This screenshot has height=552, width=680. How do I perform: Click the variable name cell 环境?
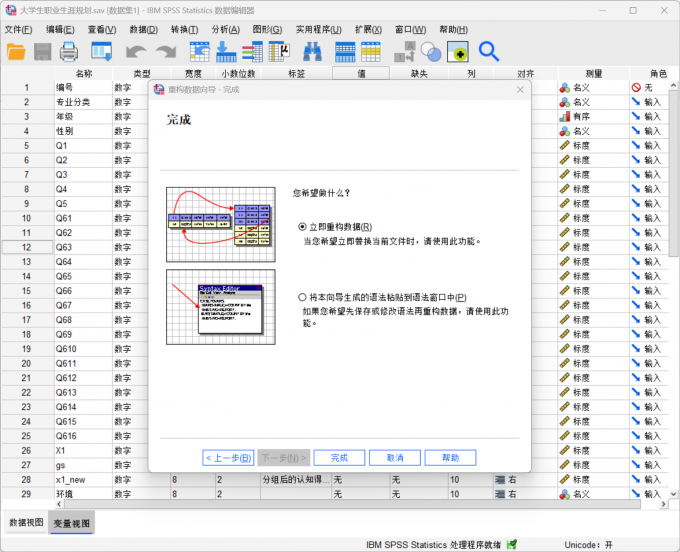tap(83, 494)
